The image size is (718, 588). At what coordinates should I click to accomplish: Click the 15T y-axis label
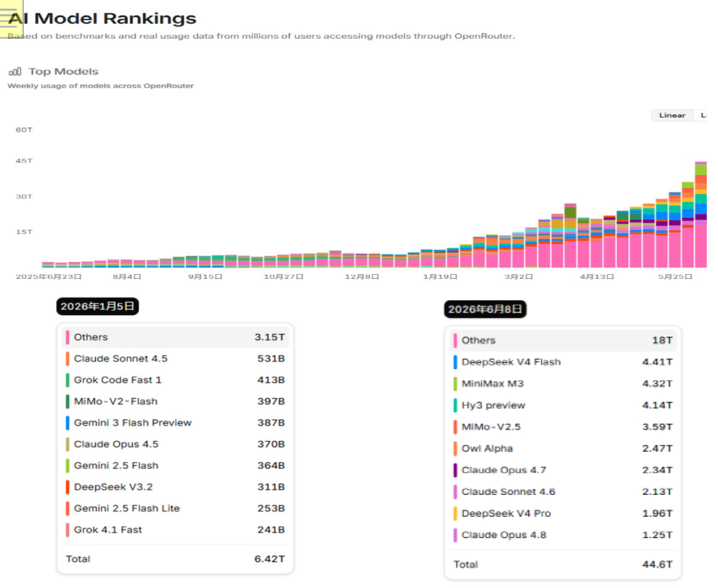click(25, 232)
